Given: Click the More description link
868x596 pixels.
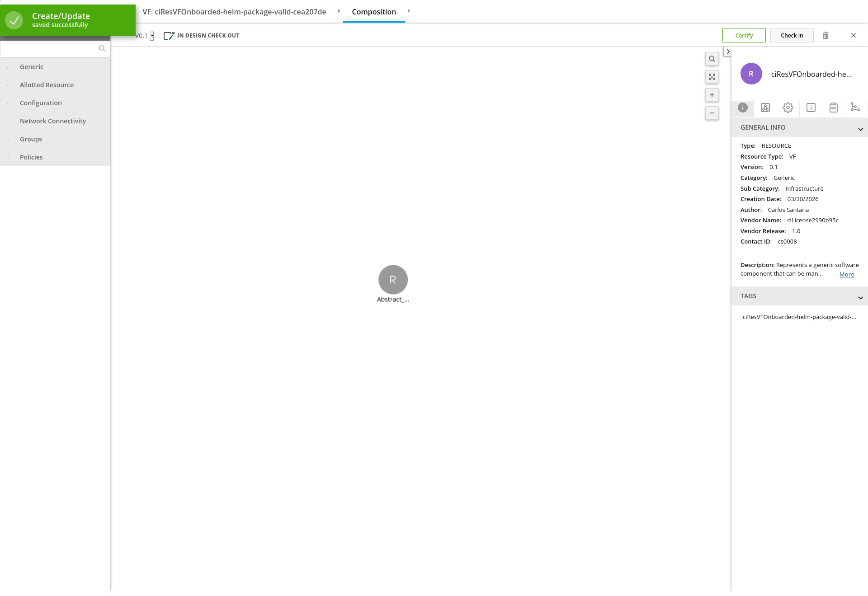Looking at the screenshot, I should click(847, 274).
